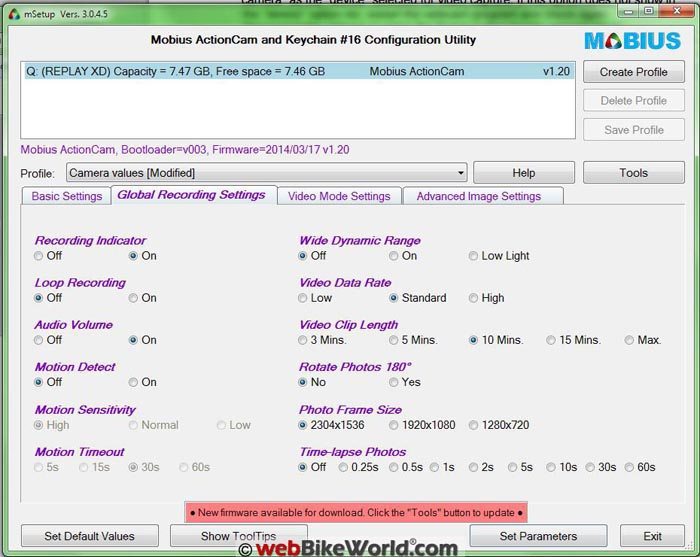Click the Exit button
Screen dimensions: 700x557
[652, 536]
